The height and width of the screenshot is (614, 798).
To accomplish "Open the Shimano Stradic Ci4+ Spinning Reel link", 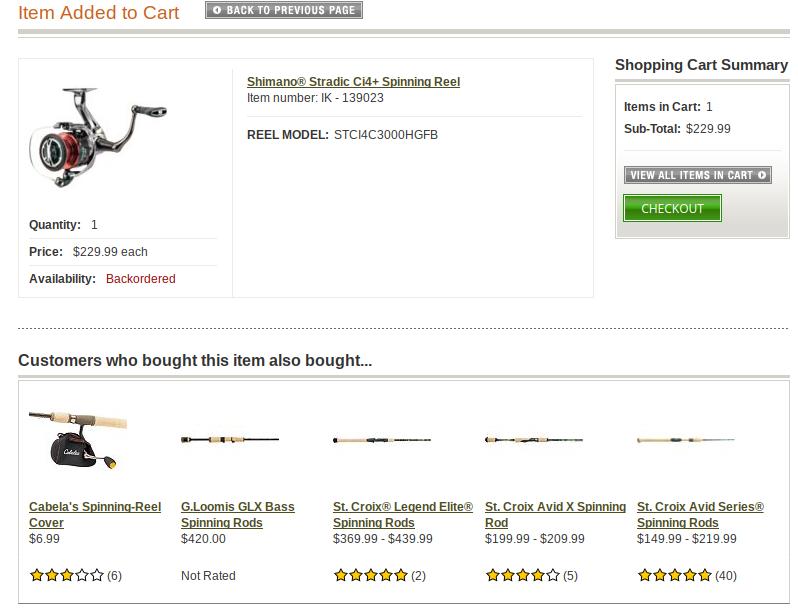I will [353, 82].
